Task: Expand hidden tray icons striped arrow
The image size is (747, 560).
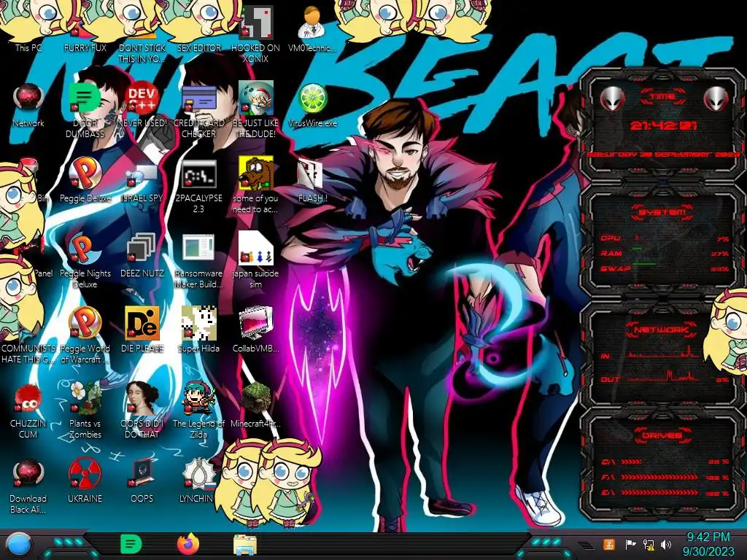Action: coord(586,545)
